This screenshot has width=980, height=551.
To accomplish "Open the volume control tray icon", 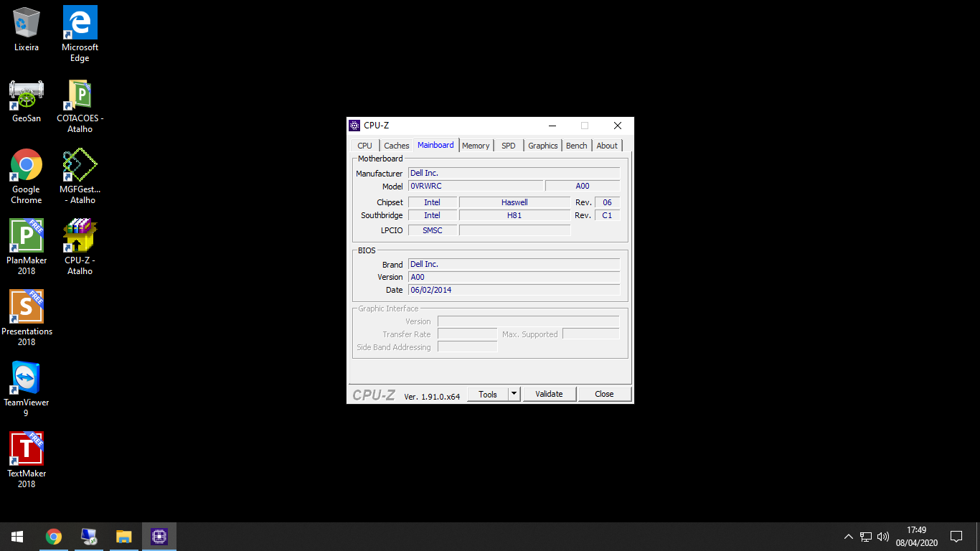I will [x=883, y=537].
